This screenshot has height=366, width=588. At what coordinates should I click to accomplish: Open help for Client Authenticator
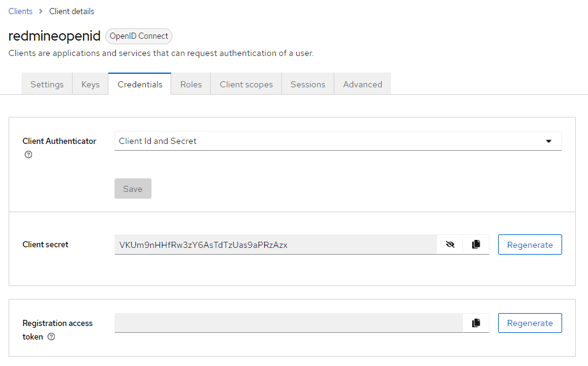click(x=28, y=154)
